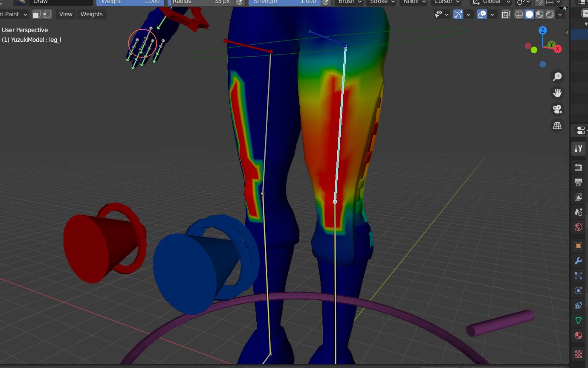This screenshot has width=588, height=368.
Task: Open the Output properties tab
Action: coord(578,183)
